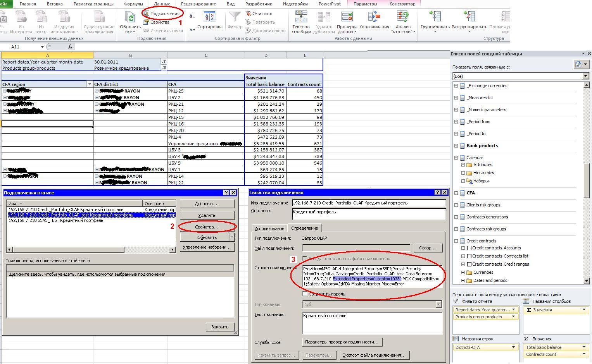Viewport: 592px width, 364px height.
Task: Click the Параметры проверки подлинности button
Action: coord(342,342)
